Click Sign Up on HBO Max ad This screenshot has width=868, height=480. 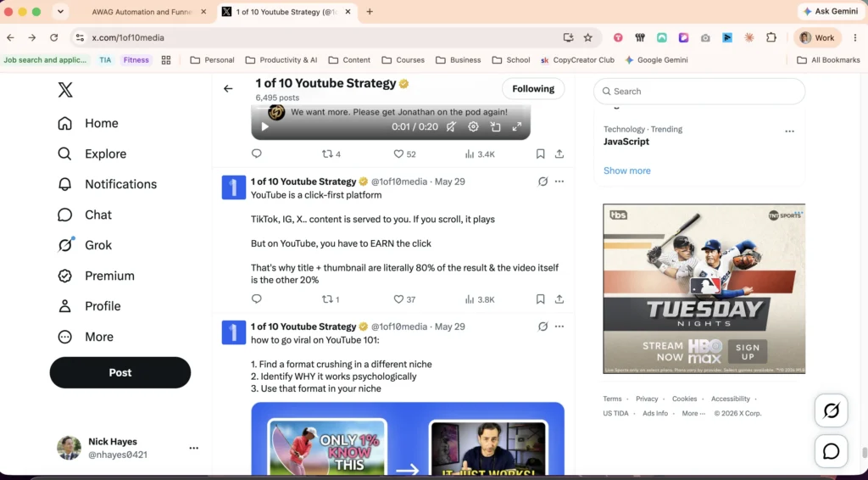[x=748, y=352]
